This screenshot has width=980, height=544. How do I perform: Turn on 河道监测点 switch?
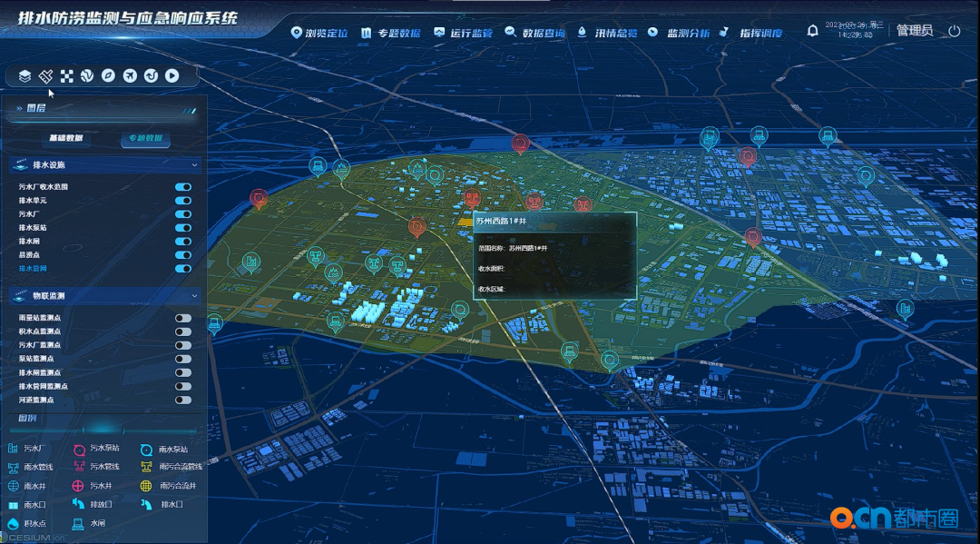[x=183, y=400]
